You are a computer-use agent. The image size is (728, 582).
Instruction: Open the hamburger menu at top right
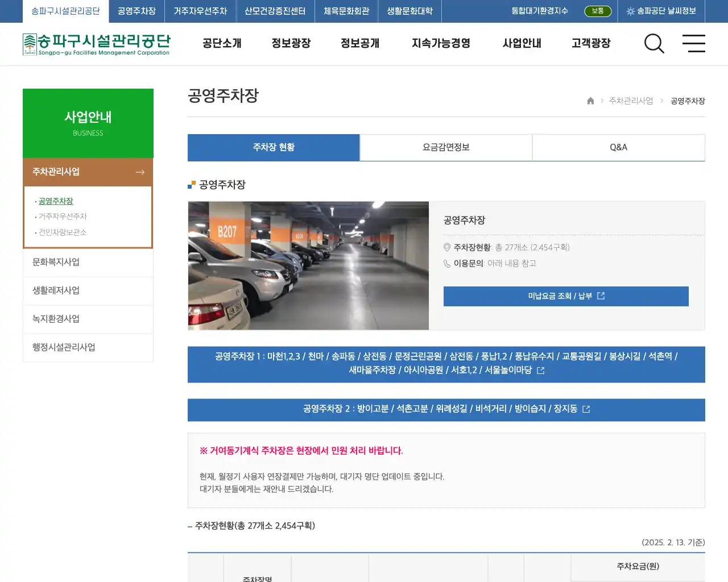(694, 44)
